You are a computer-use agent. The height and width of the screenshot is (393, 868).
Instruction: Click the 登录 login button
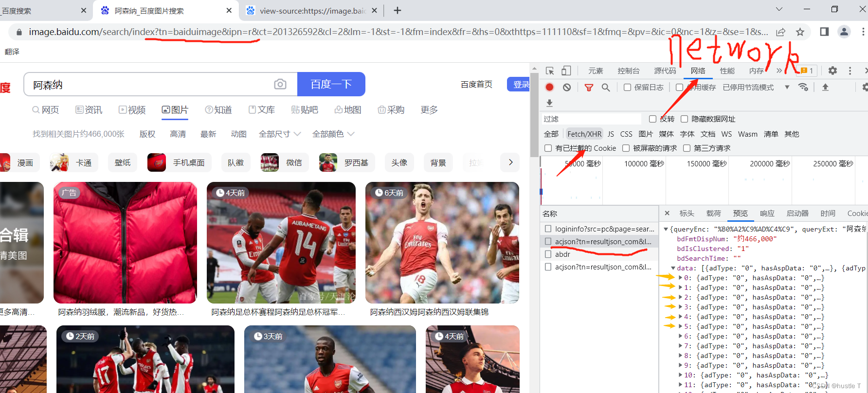(519, 84)
